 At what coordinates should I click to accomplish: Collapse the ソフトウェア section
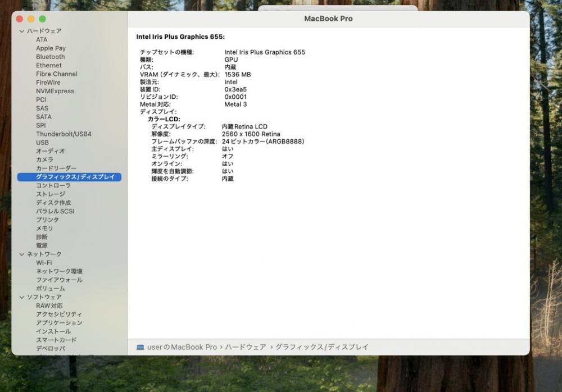(22, 298)
